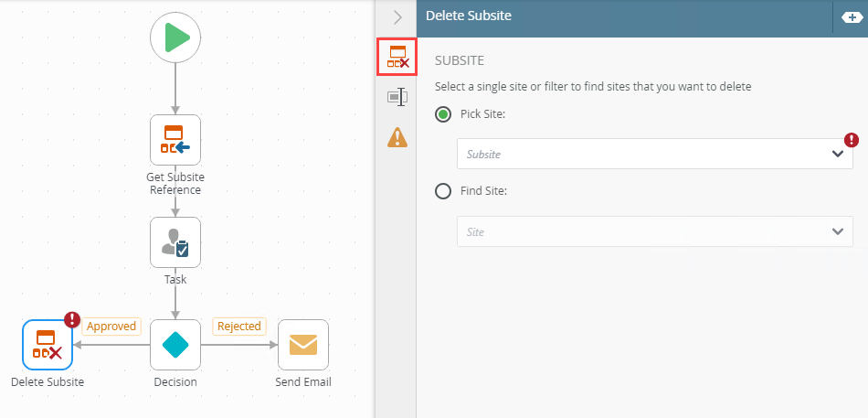The height and width of the screenshot is (418, 868).
Task: Expand the Subsite dropdown arrow
Action: [838, 155]
